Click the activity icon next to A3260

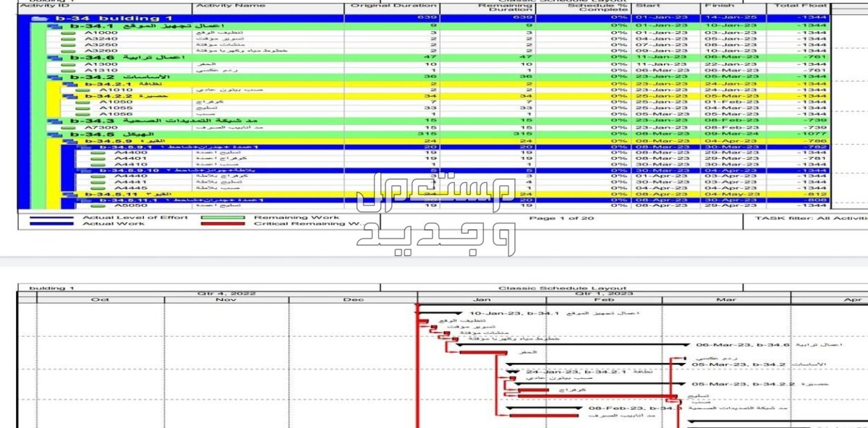click(x=69, y=51)
